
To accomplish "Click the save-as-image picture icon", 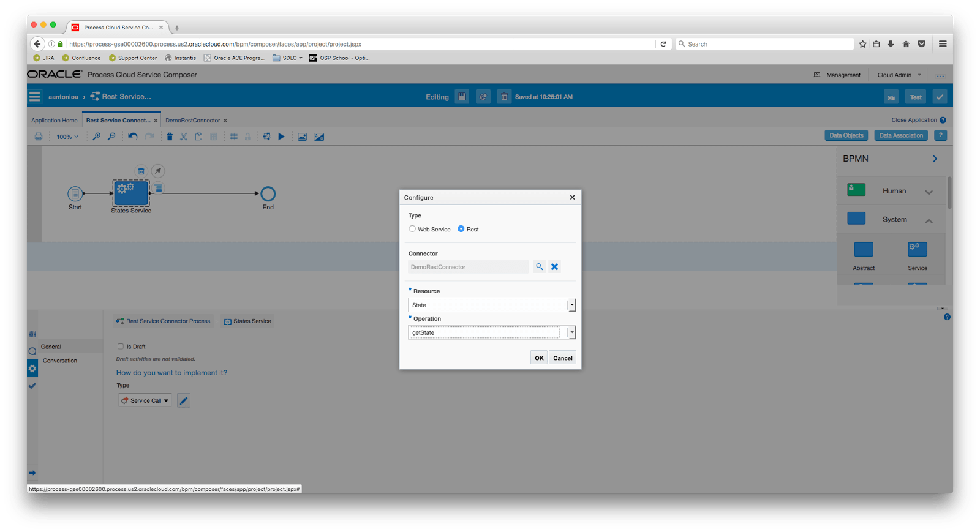I will pyautogui.click(x=302, y=137).
